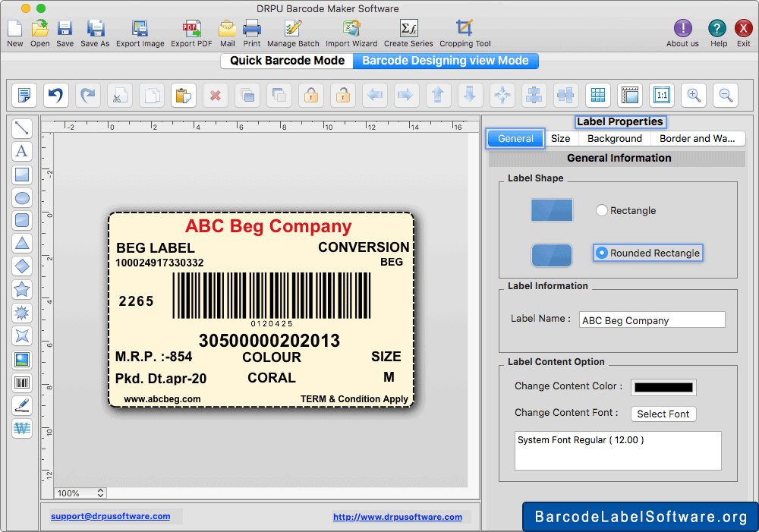Click the move left arrow icon
759x532 pixels.
pyautogui.click(x=375, y=95)
